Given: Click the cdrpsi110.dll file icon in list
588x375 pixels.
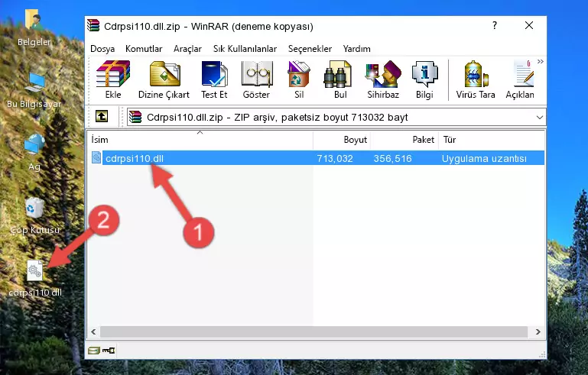Looking at the screenshot, I should click(x=96, y=158).
